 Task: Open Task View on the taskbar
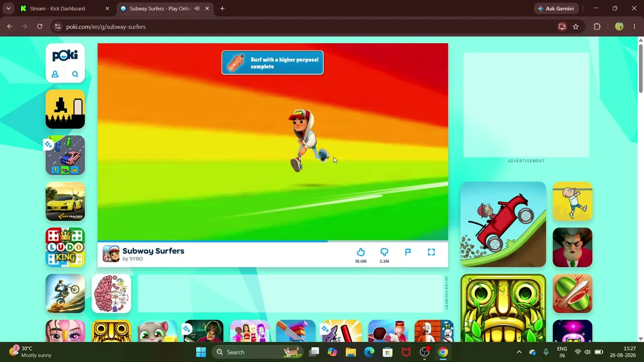tap(314, 352)
